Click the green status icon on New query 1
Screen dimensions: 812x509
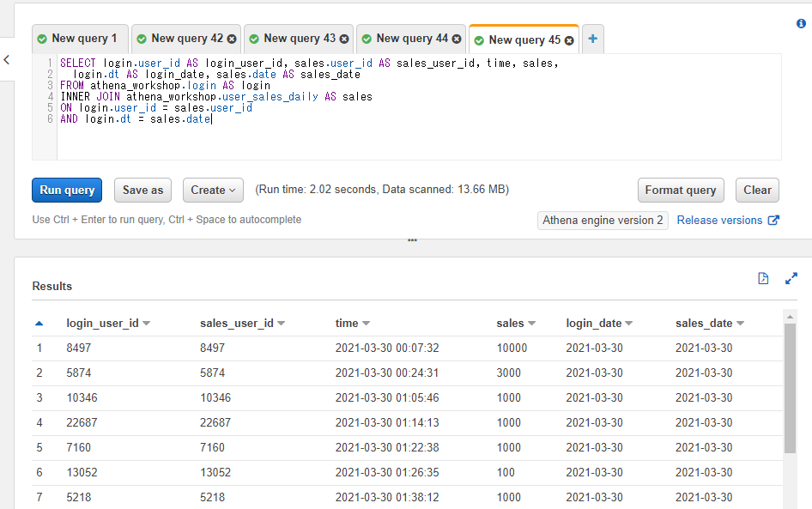pyautogui.click(x=41, y=38)
